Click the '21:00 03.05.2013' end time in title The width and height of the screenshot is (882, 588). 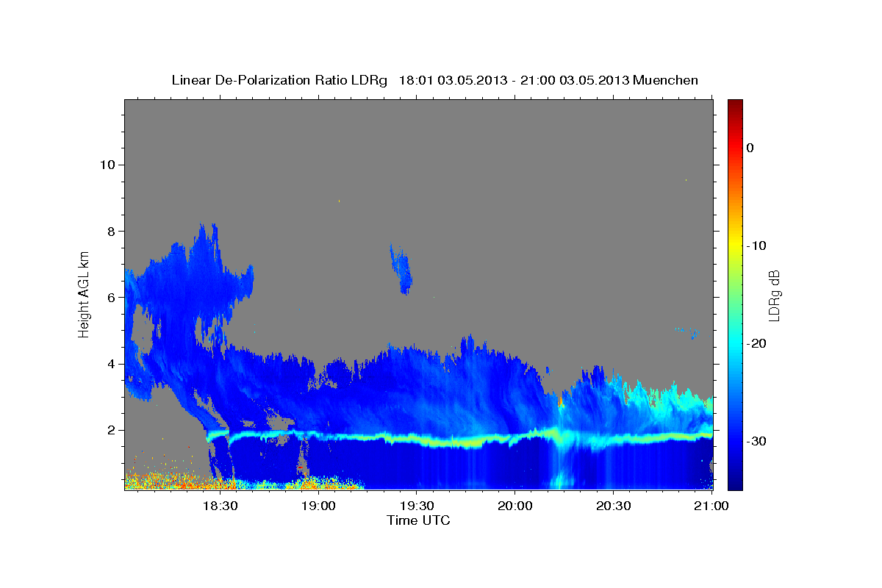[x=576, y=80]
